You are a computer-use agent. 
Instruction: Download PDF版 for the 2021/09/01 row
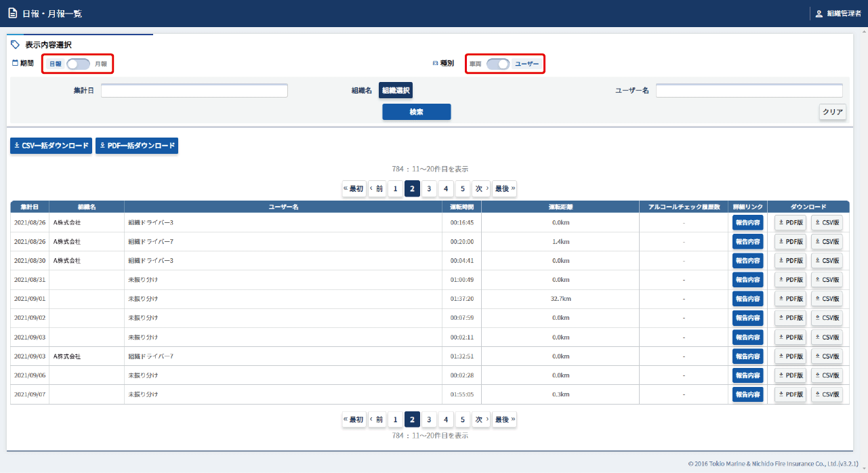point(790,299)
